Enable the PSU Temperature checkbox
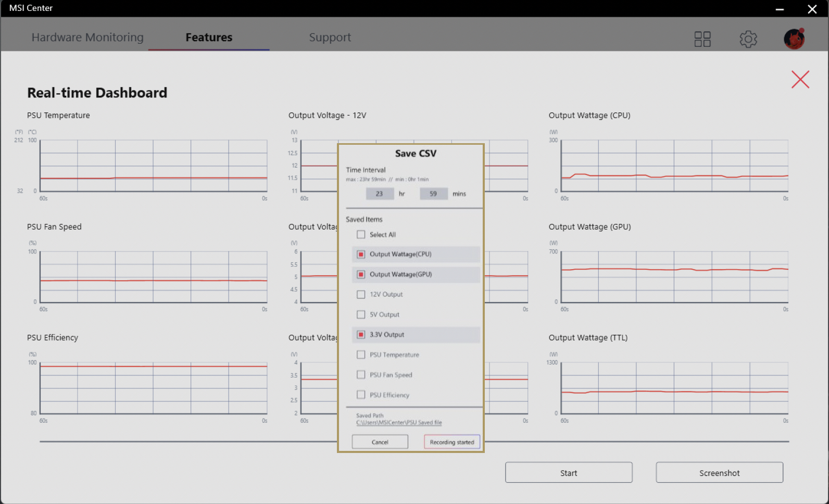The width and height of the screenshot is (829, 504). 361,355
